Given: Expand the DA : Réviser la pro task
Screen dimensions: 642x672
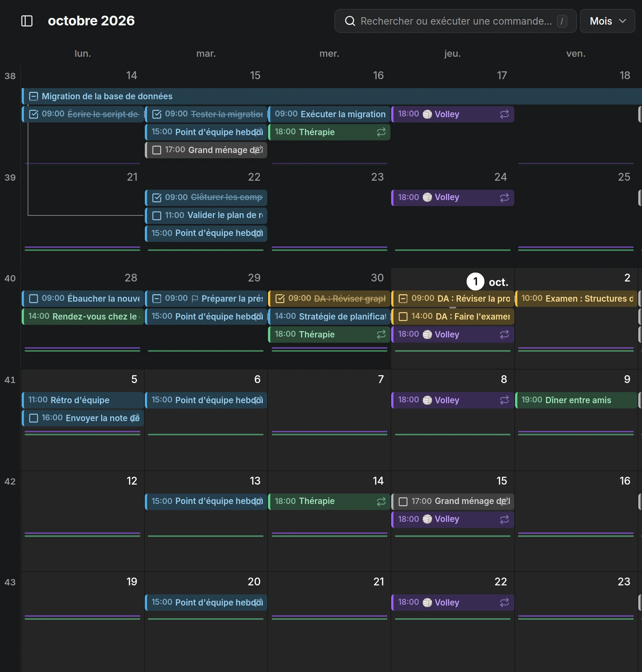Looking at the screenshot, I should (403, 299).
